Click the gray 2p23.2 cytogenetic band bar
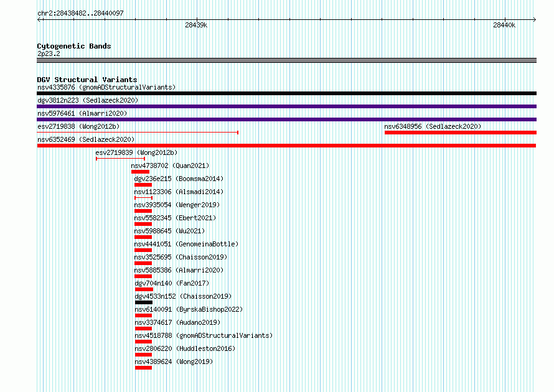 (286, 60)
